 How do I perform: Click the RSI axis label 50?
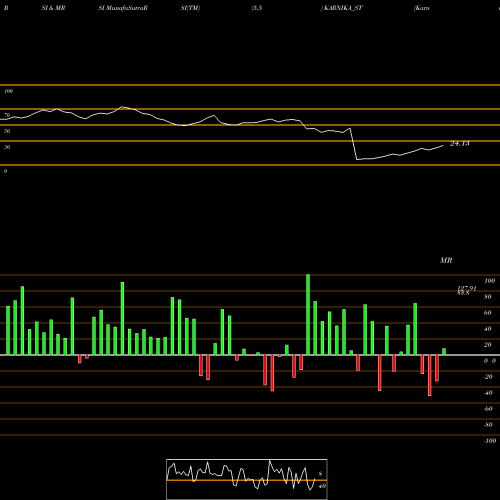tap(7, 131)
